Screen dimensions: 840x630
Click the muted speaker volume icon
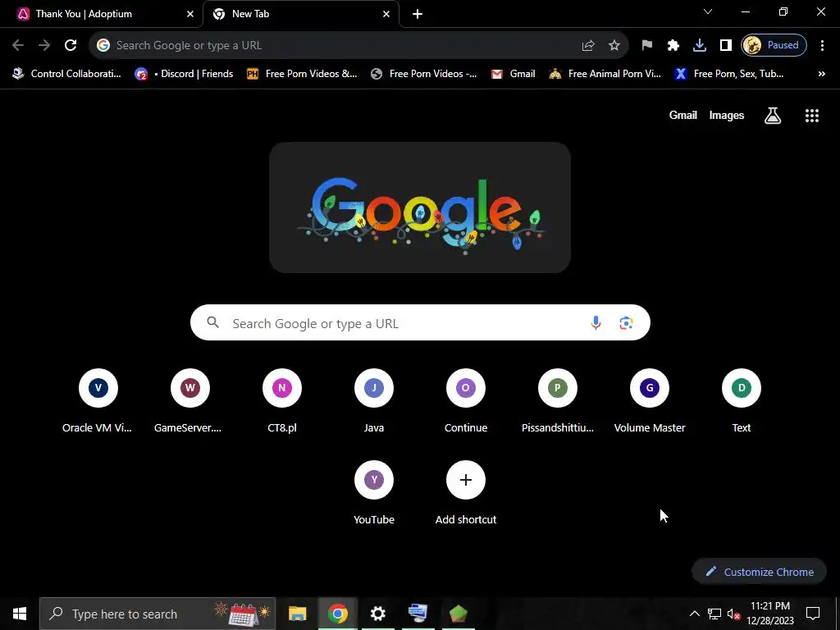pos(733,614)
